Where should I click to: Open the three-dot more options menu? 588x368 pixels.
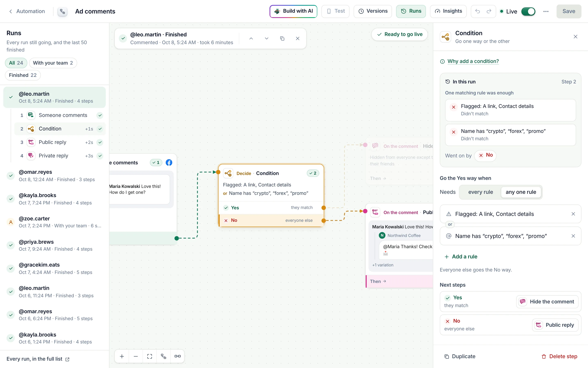546,11
